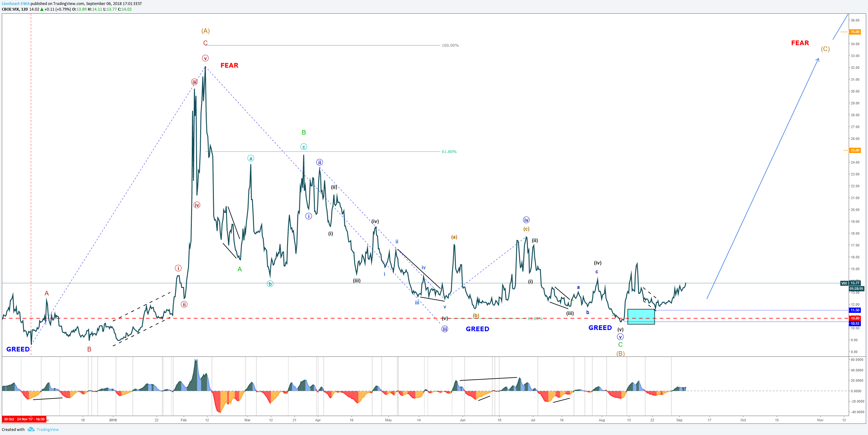Click the red A label near November 2017

(46, 293)
